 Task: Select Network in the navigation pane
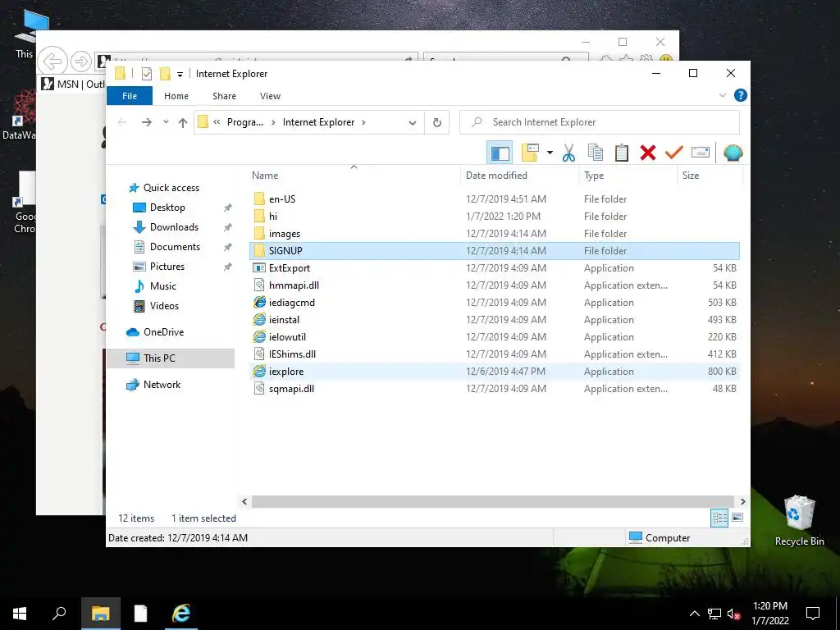[x=162, y=385]
